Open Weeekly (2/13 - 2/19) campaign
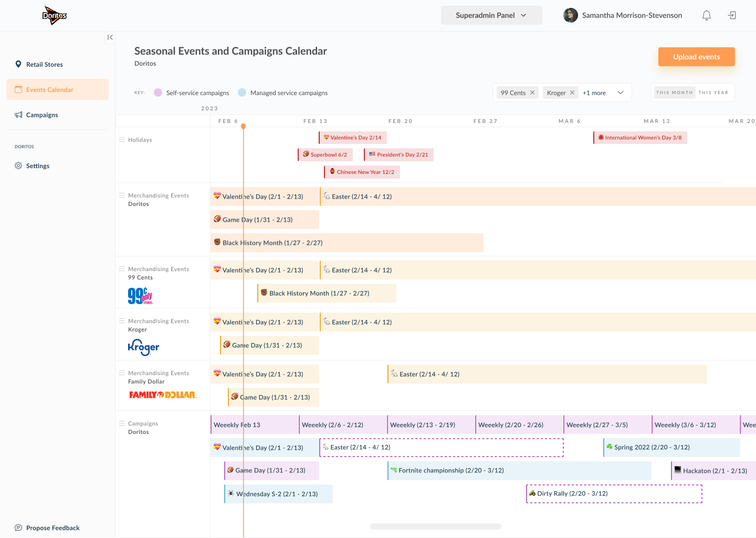 pos(431,425)
